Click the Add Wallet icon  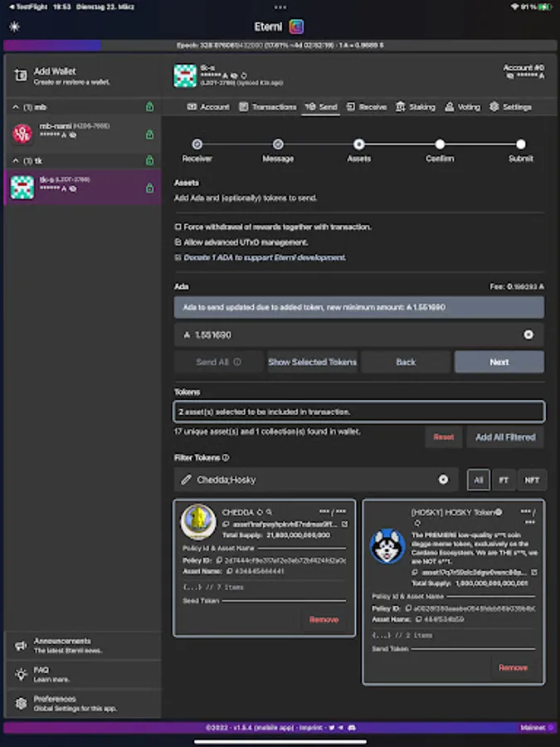point(21,76)
